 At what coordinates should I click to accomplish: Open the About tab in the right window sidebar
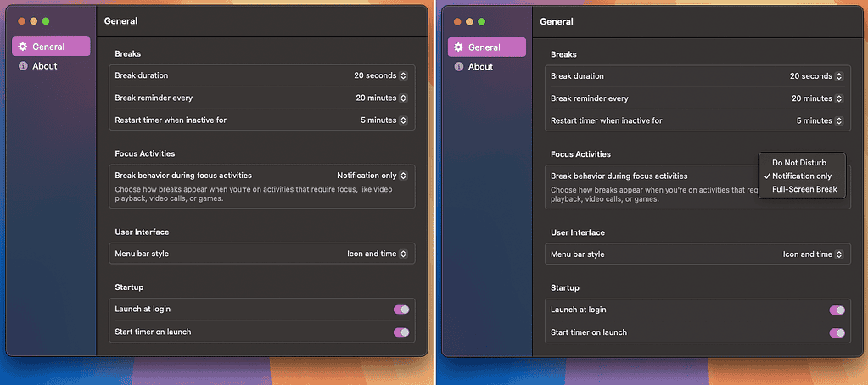pos(480,67)
